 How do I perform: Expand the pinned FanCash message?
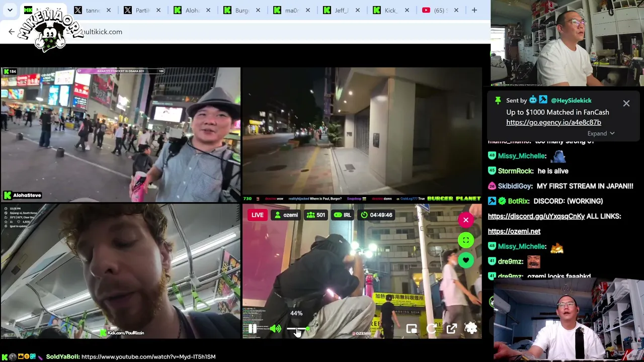pyautogui.click(x=601, y=134)
